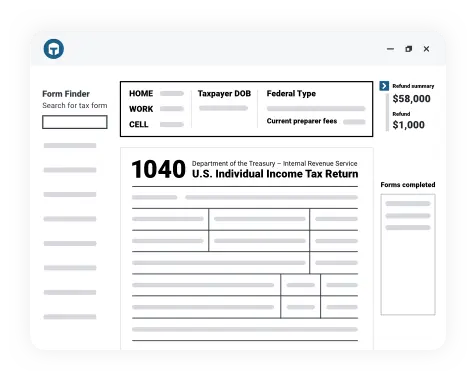476x380 pixels.
Task: Click the Form Finder search input box
Action: click(75, 122)
